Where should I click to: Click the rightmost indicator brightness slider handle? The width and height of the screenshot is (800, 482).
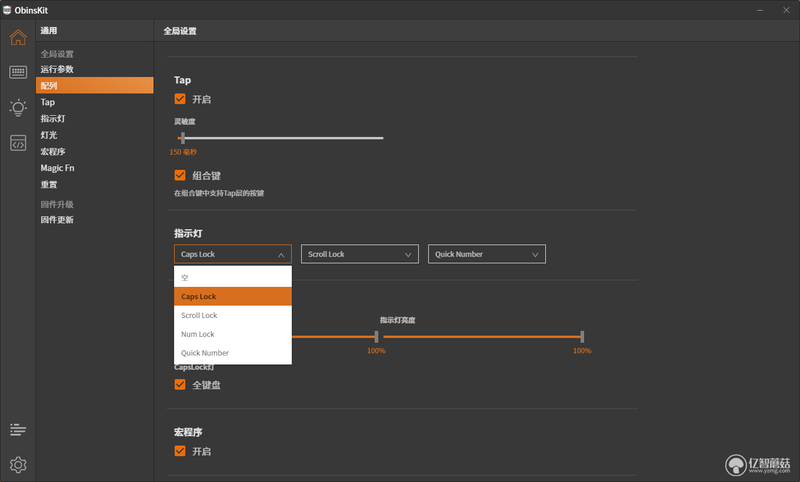click(x=582, y=337)
